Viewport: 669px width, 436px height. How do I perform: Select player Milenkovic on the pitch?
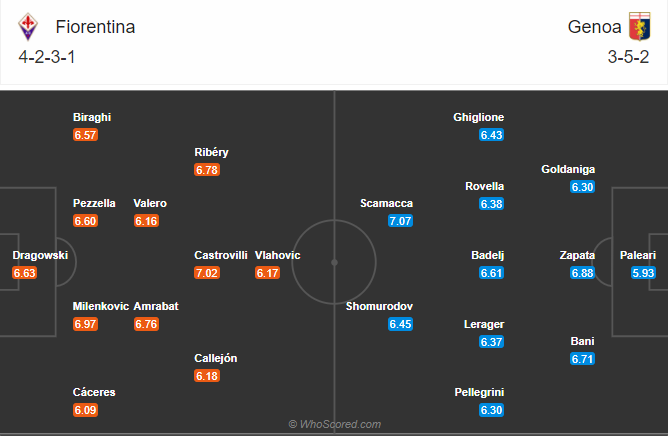[101, 306]
